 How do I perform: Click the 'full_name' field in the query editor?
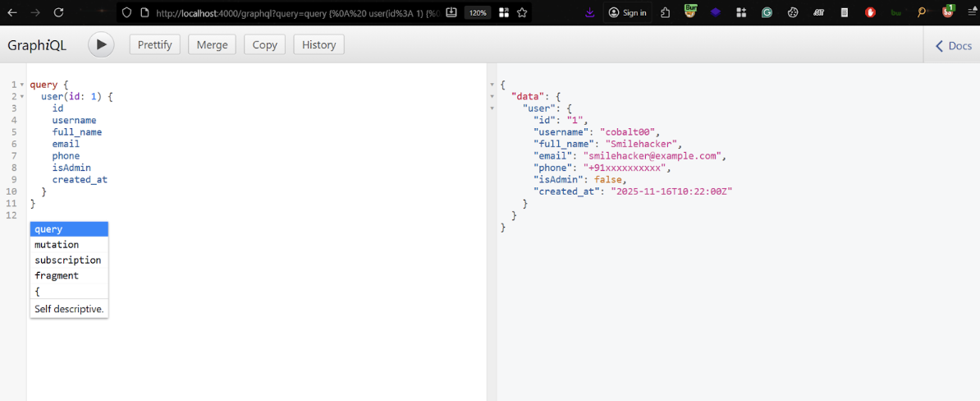[x=77, y=132]
